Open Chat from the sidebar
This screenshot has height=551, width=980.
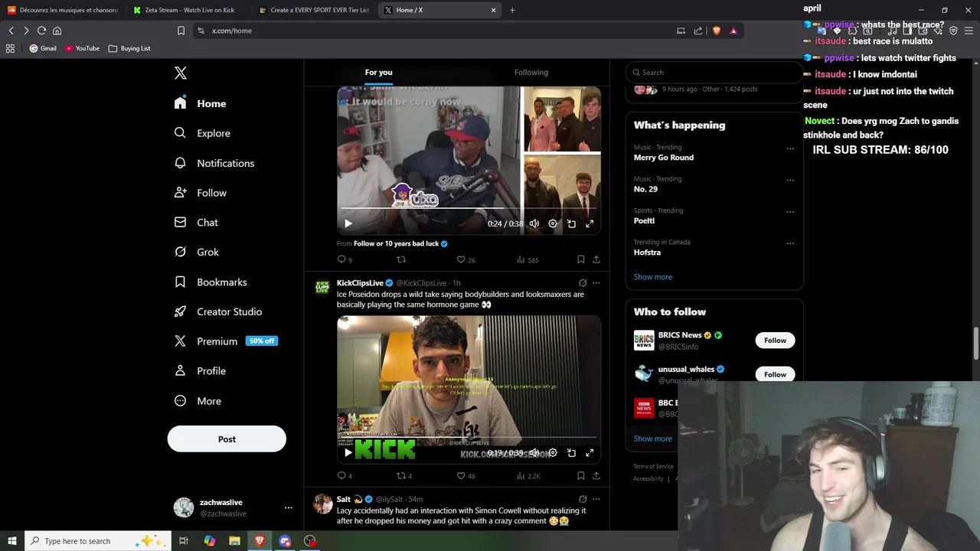(196, 223)
